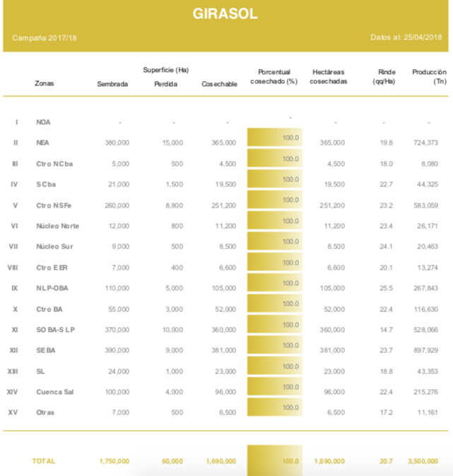Viewport: 453px width, 476px height.
Task: Click the Hectáreas cosechadas column header
Action: pos(329,77)
